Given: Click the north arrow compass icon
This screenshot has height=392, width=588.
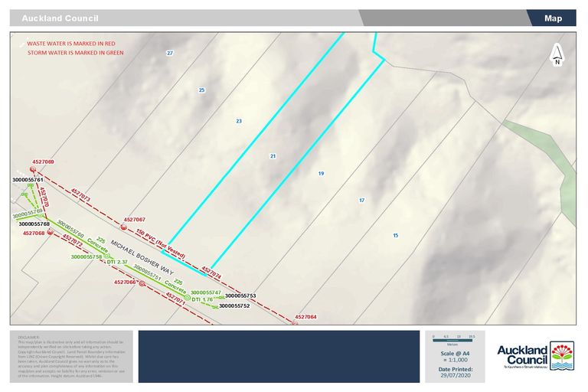Looking at the screenshot, I should click(x=557, y=55).
